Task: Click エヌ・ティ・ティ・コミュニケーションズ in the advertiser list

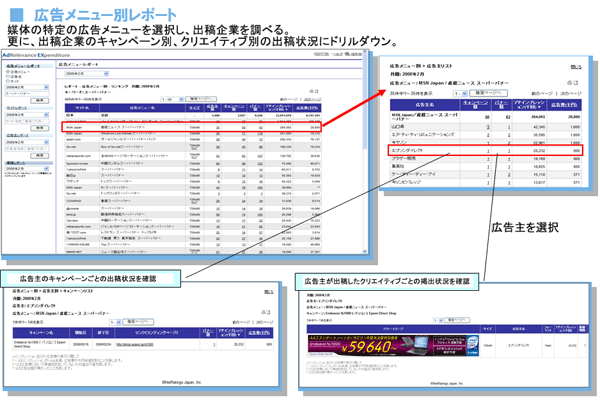Action: tap(423, 135)
